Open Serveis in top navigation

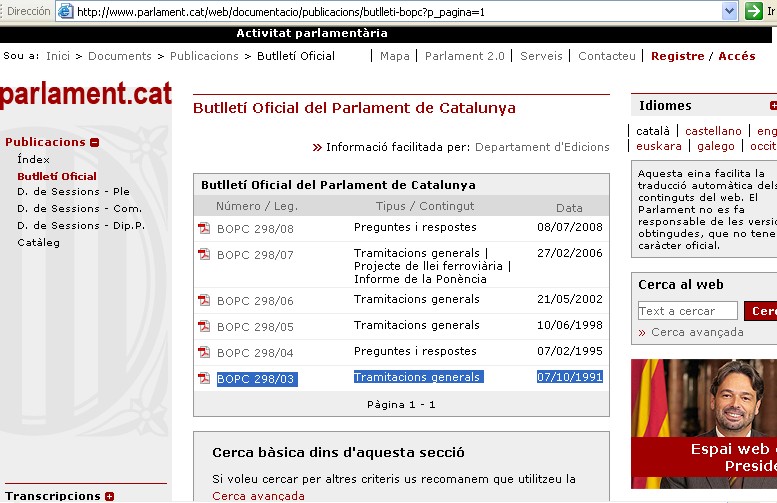click(541, 56)
